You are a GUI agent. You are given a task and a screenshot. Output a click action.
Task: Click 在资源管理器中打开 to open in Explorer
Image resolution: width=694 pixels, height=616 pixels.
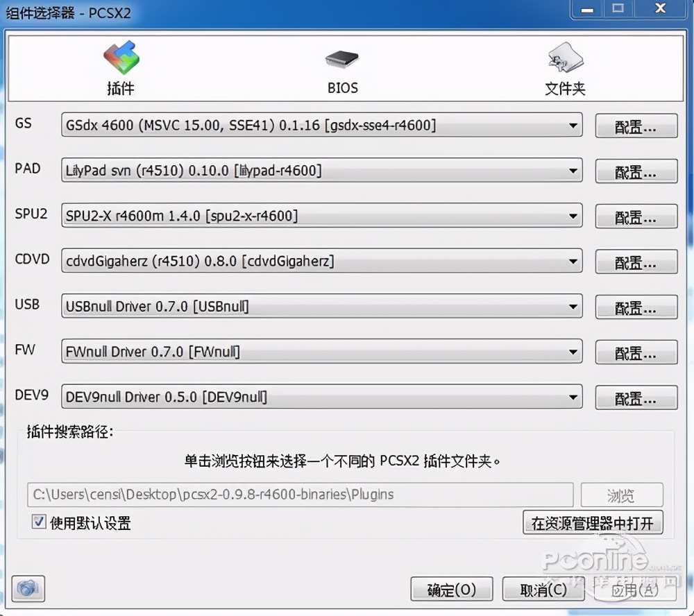click(593, 523)
